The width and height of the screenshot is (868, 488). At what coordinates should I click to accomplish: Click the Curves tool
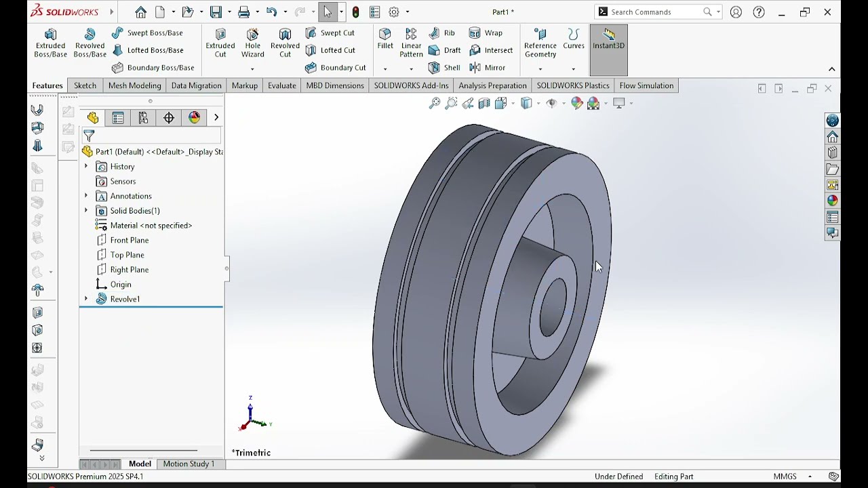tap(574, 39)
